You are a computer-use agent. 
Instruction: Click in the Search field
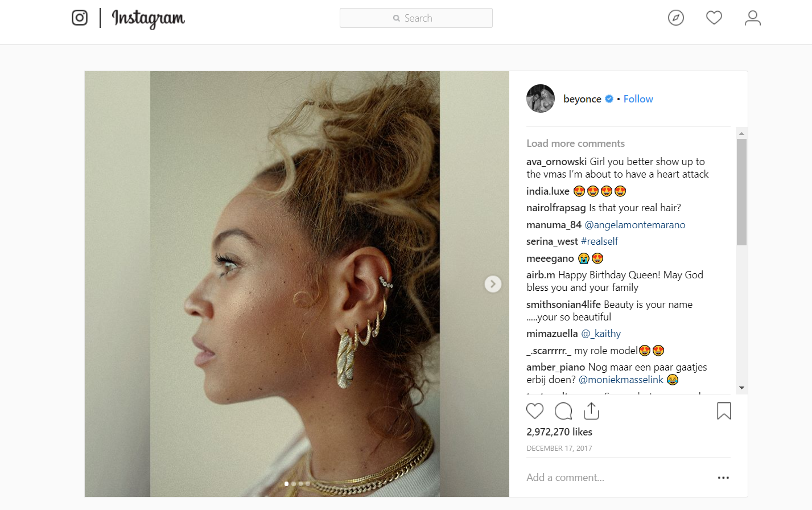pos(416,18)
